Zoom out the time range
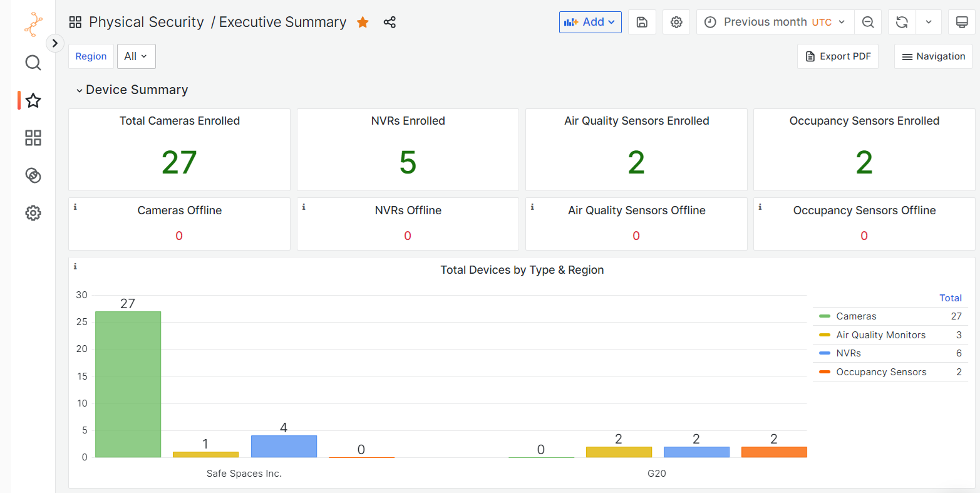980x493 pixels. pos(868,23)
